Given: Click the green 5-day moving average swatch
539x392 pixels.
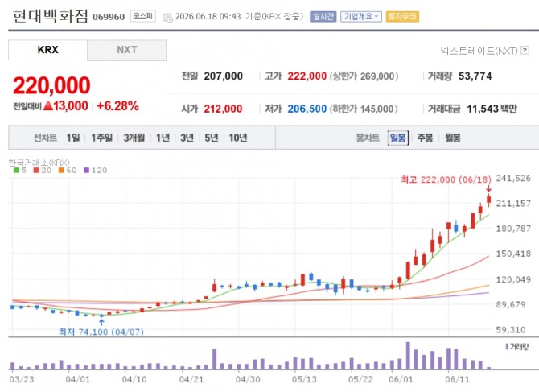Looking at the screenshot, I should [16, 170].
